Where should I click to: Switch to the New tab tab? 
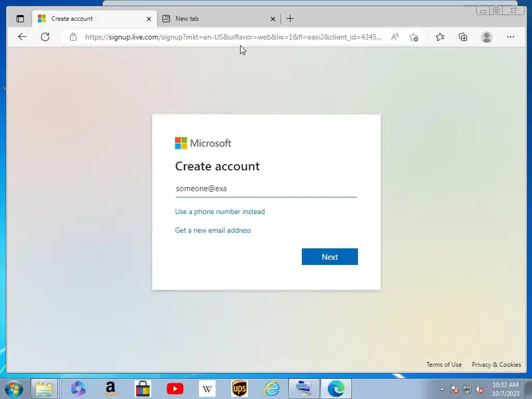pos(219,19)
